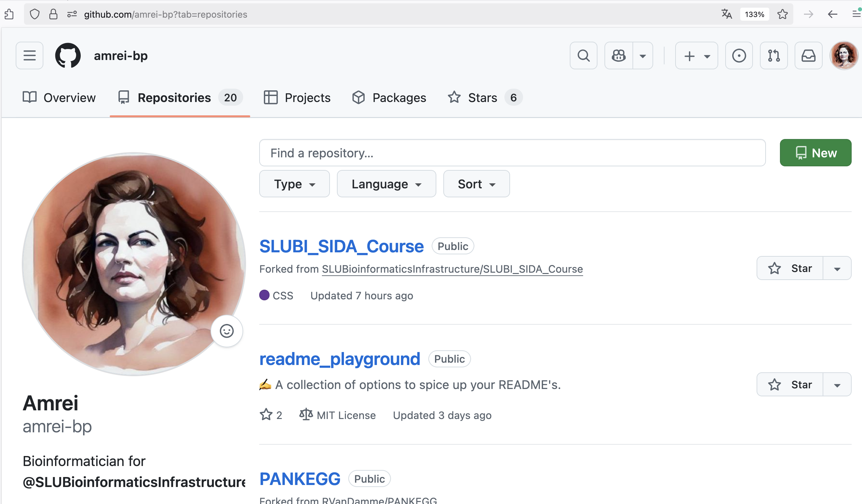Create a repository with the New button
The width and height of the screenshot is (862, 504).
click(x=816, y=153)
